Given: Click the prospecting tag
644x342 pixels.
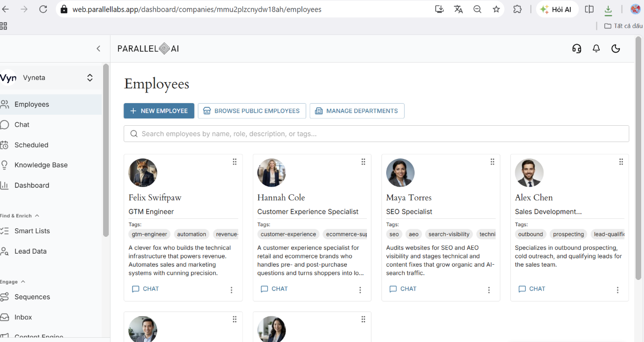Looking at the screenshot, I should pyautogui.click(x=568, y=234).
